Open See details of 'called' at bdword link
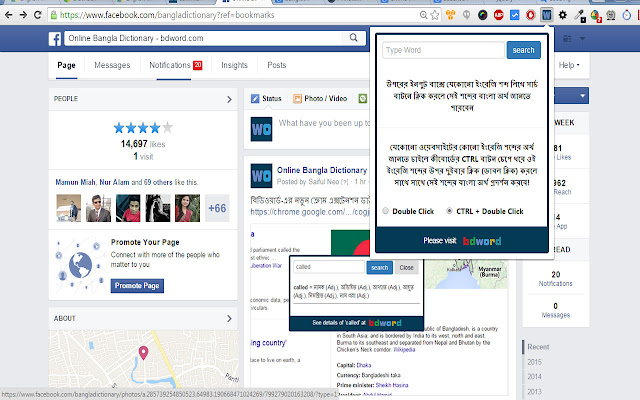Screen dimensions: 640x400 click(x=357, y=323)
